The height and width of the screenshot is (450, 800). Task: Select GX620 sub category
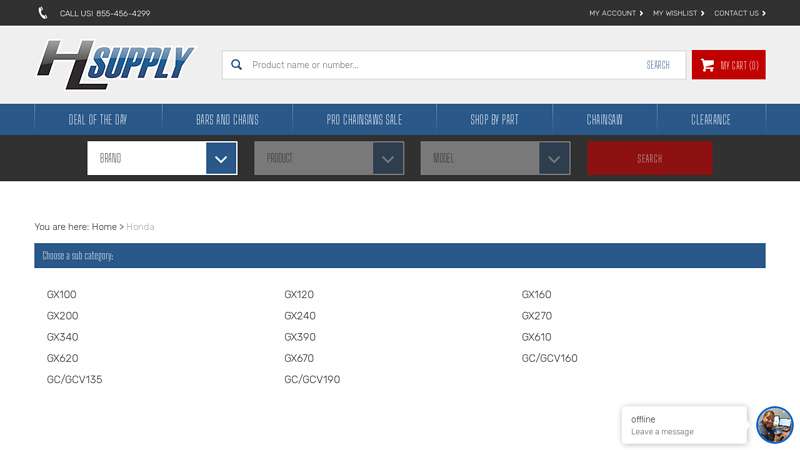(62, 358)
